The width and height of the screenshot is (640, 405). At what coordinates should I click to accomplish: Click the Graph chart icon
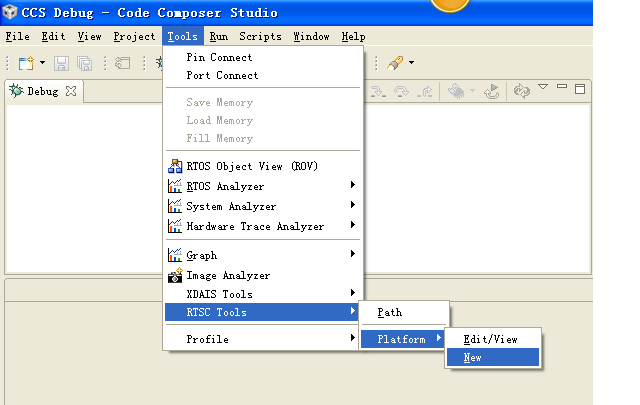point(175,255)
